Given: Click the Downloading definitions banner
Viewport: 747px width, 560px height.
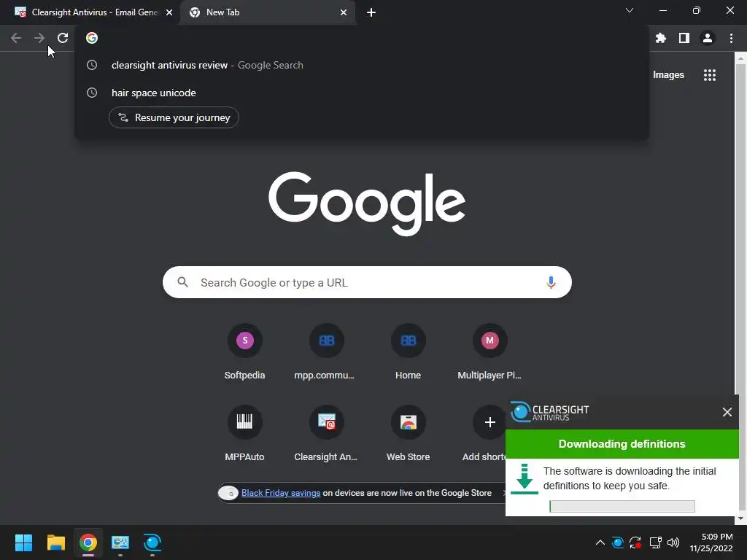Looking at the screenshot, I should pos(622,444).
